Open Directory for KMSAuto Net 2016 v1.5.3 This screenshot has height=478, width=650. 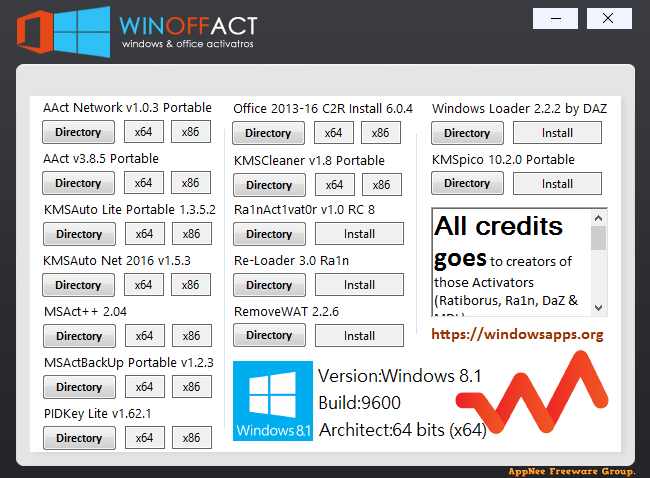tap(78, 285)
